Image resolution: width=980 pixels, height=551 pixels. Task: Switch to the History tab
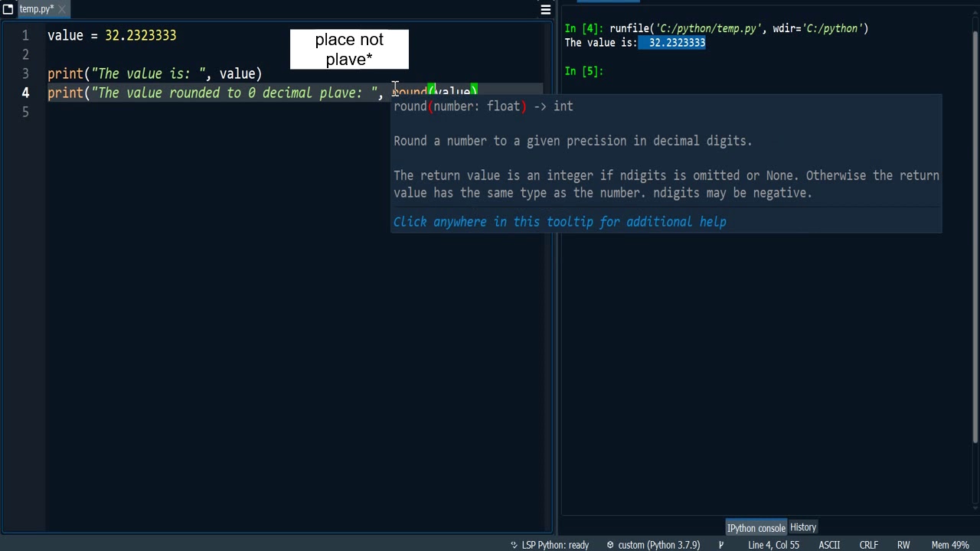pyautogui.click(x=803, y=527)
